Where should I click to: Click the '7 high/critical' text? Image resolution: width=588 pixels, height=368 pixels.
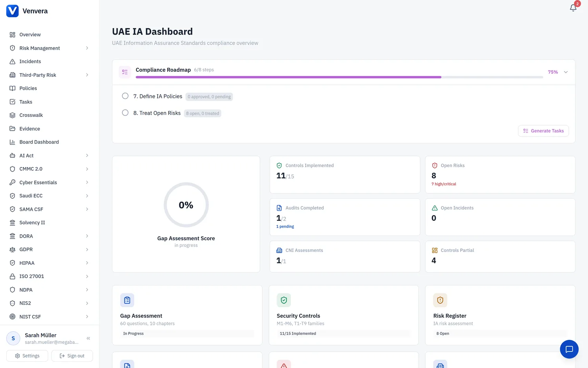click(x=444, y=184)
